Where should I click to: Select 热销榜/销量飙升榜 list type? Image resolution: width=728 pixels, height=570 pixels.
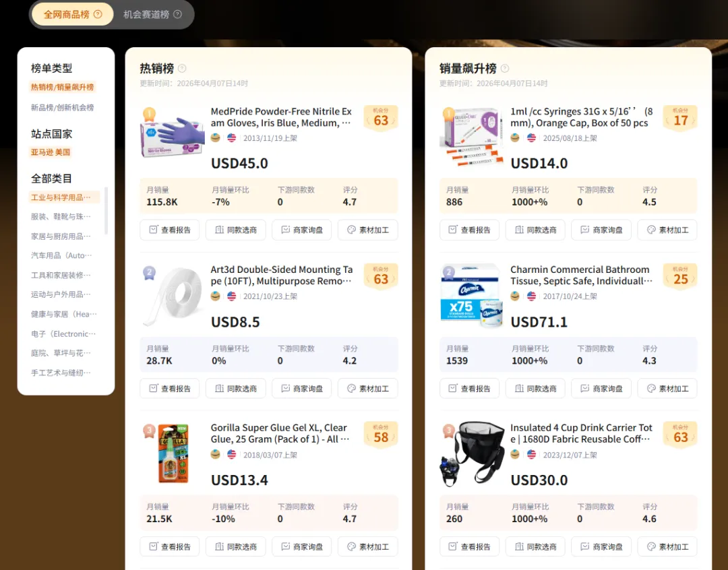(62, 88)
